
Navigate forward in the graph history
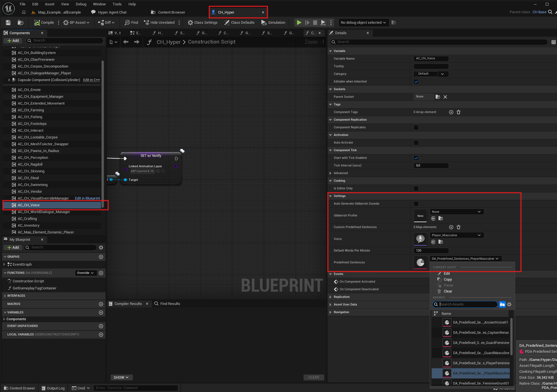tap(137, 42)
